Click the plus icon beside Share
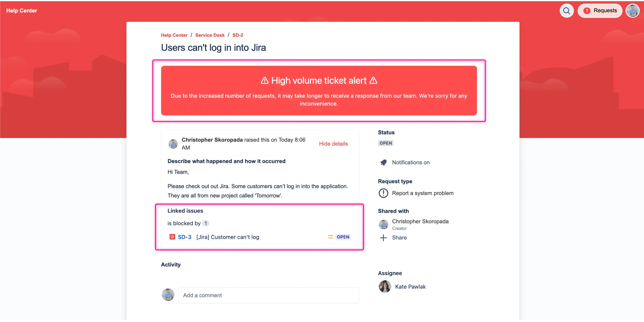The width and height of the screenshot is (644, 322). click(x=383, y=238)
